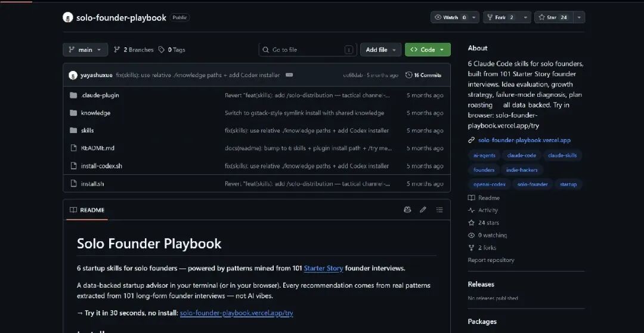Open the Releases section heading

(481, 284)
